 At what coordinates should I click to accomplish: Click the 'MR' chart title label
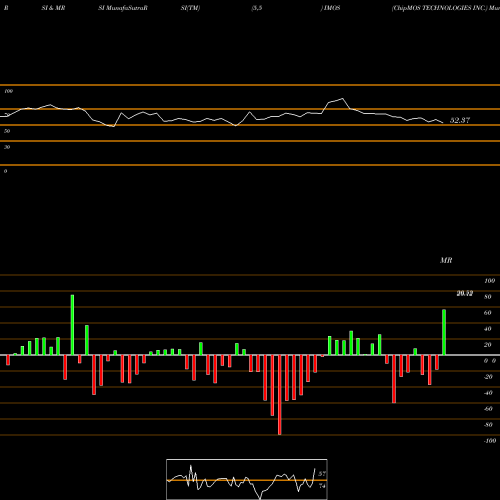(x=446, y=260)
